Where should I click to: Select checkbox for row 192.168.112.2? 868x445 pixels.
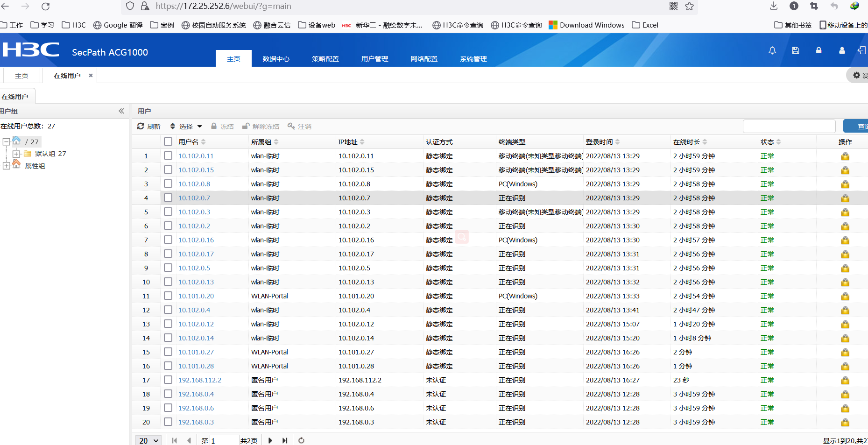point(168,380)
